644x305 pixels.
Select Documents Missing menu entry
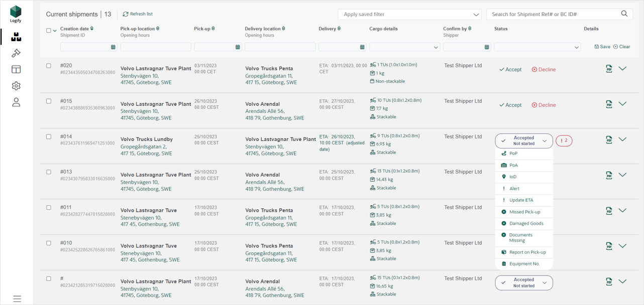click(x=524, y=238)
